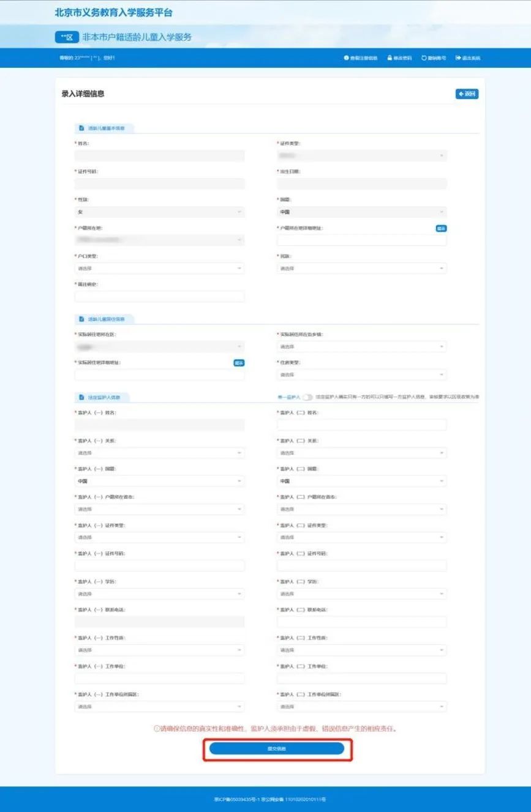
Task: Expand the 监护人(一)关系 dropdown
Action: tap(159, 453)
